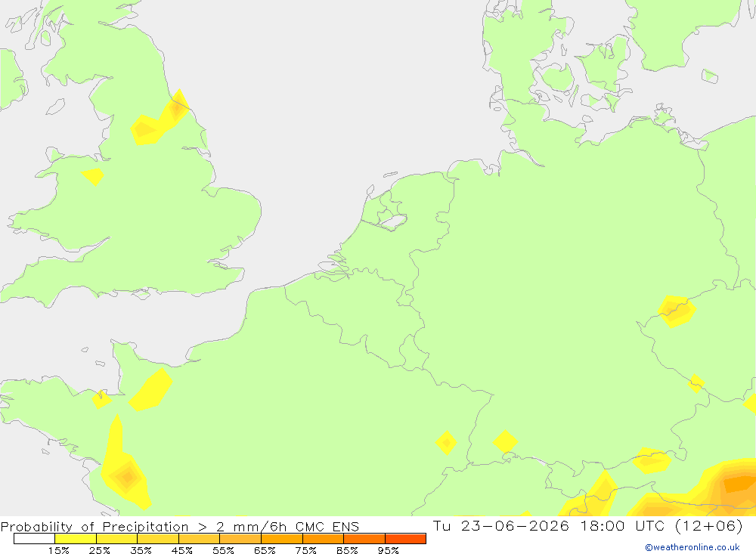756x554 pixels.
Task: Click the '95%' legend label
Action: coord(388,550)
